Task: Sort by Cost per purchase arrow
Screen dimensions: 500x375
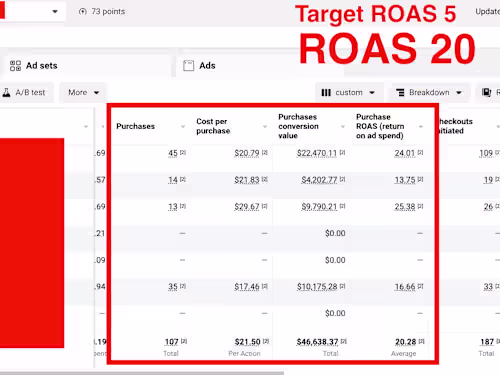Action: [265, 126]
